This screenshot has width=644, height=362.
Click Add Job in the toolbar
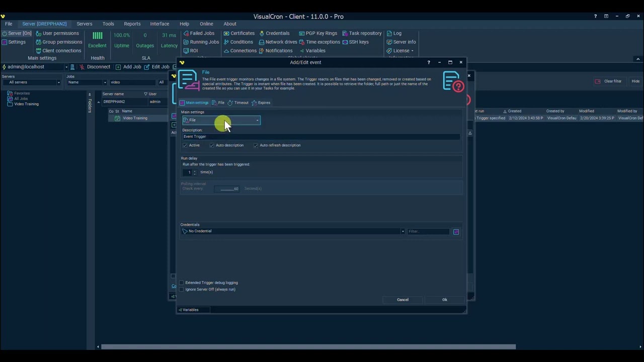point(128,67)
